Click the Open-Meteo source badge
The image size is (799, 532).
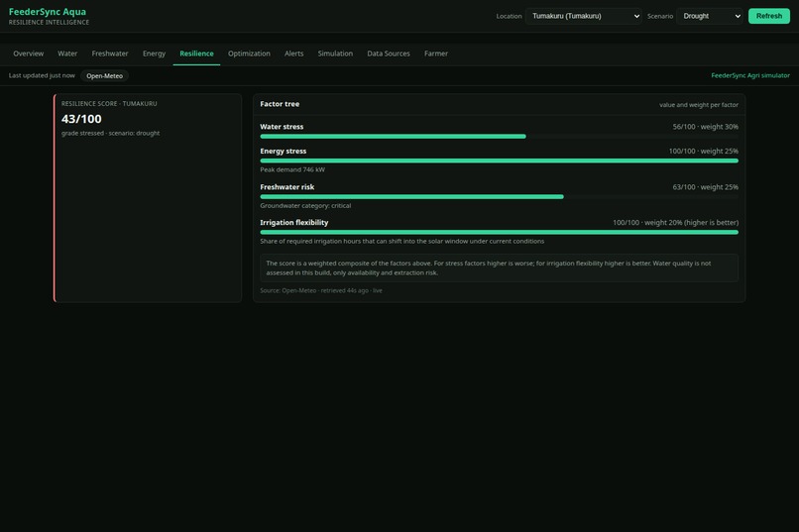[x=104, y=76]
